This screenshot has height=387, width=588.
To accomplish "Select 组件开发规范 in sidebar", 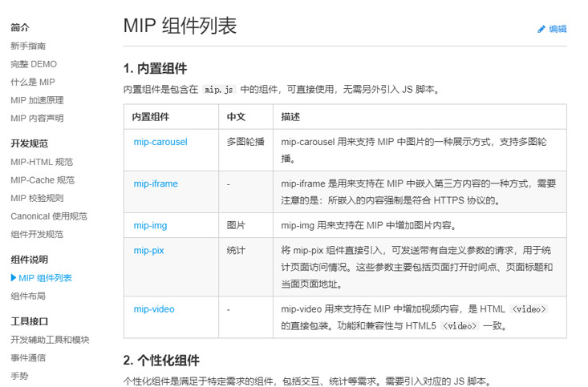I will (37, 234).
